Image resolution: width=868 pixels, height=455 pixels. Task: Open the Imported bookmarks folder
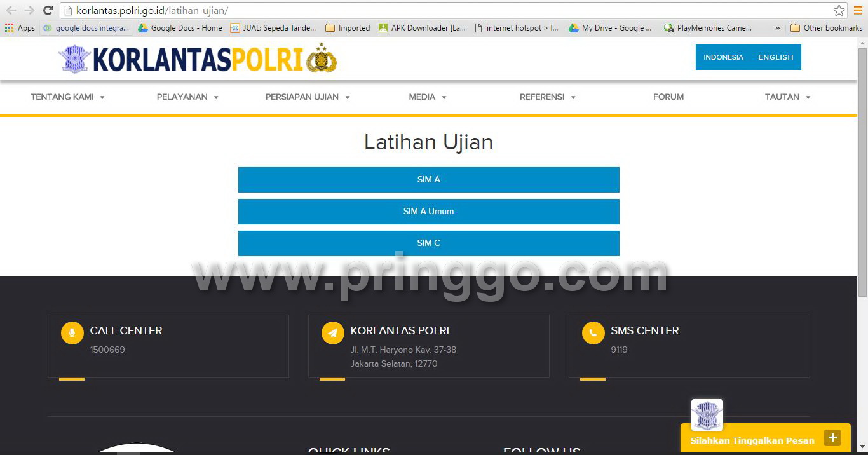[x=348, y=28]
